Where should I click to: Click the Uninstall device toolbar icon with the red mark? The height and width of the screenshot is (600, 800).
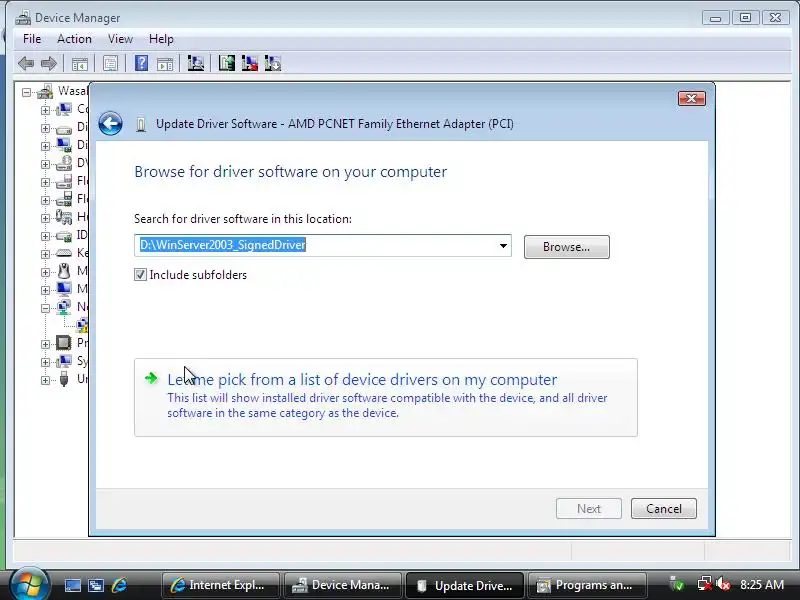pyautogui.click(x=249, y=63)
